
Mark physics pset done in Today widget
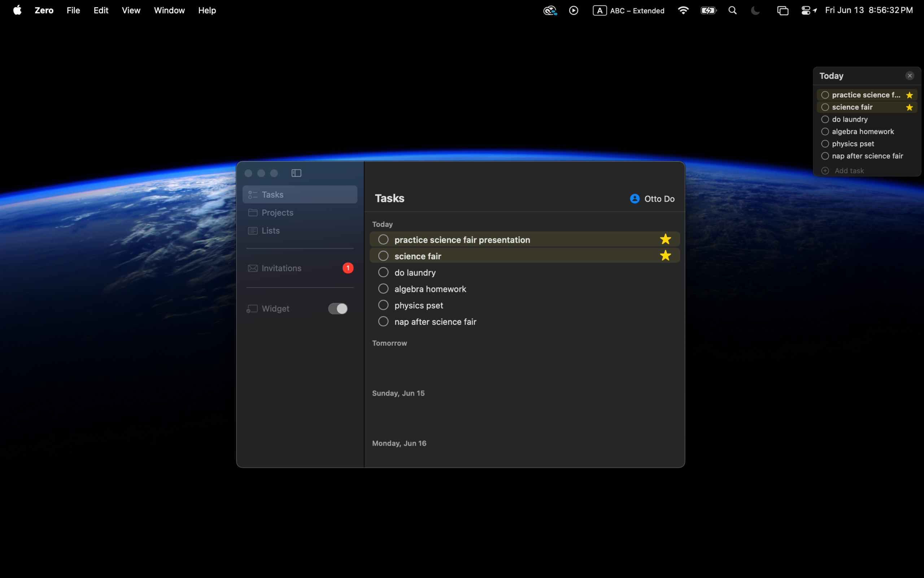[x=825, y=144]
